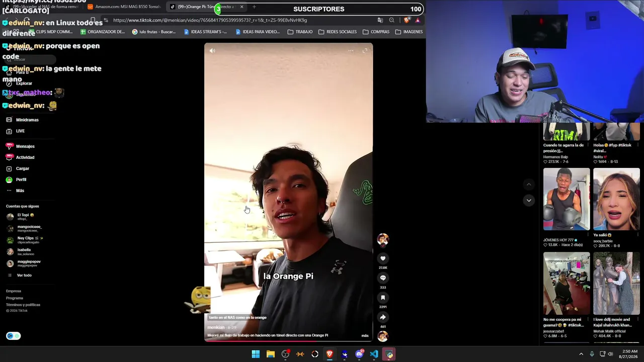
Task: Expand the video description with más
Action: [x=365, y=335]
